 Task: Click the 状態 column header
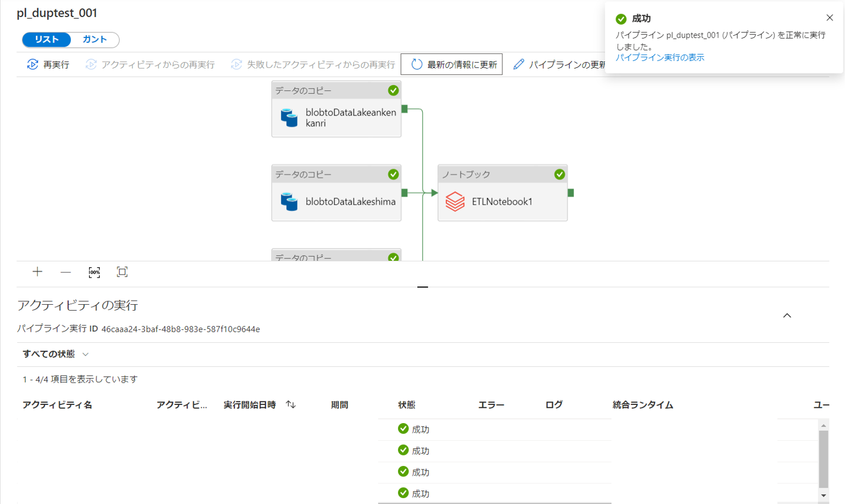tap(407, 405)
